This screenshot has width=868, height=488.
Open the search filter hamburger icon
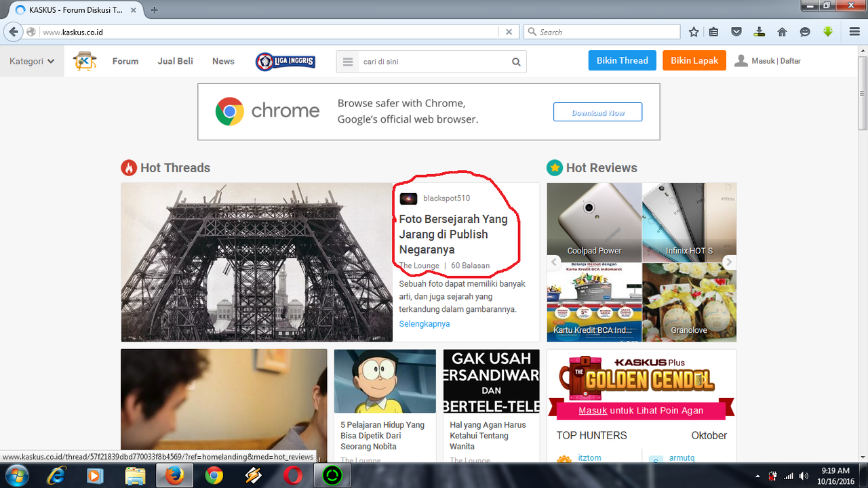pyautogui.click(x=348, y=62)
